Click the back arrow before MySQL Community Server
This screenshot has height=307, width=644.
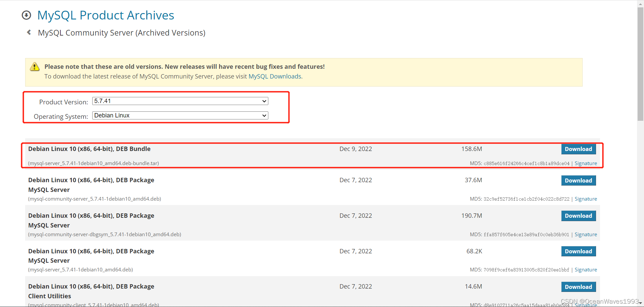[x=29, y=32]
